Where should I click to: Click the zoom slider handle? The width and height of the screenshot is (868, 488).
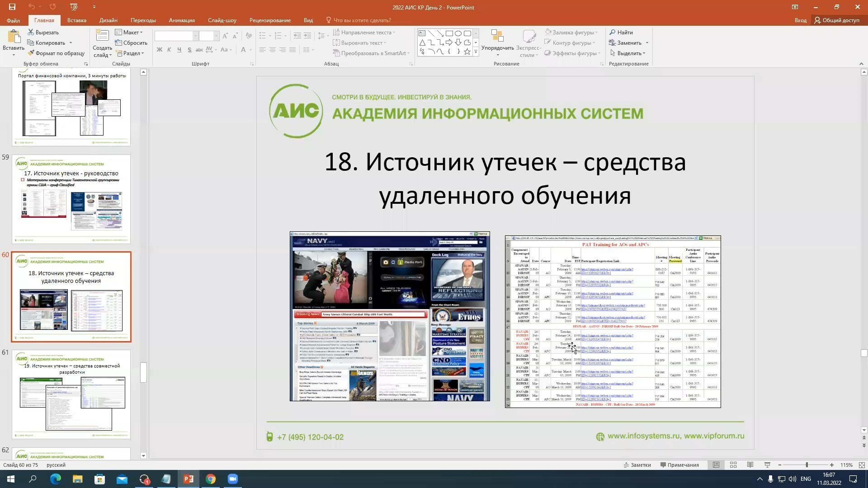click(807, 465)
